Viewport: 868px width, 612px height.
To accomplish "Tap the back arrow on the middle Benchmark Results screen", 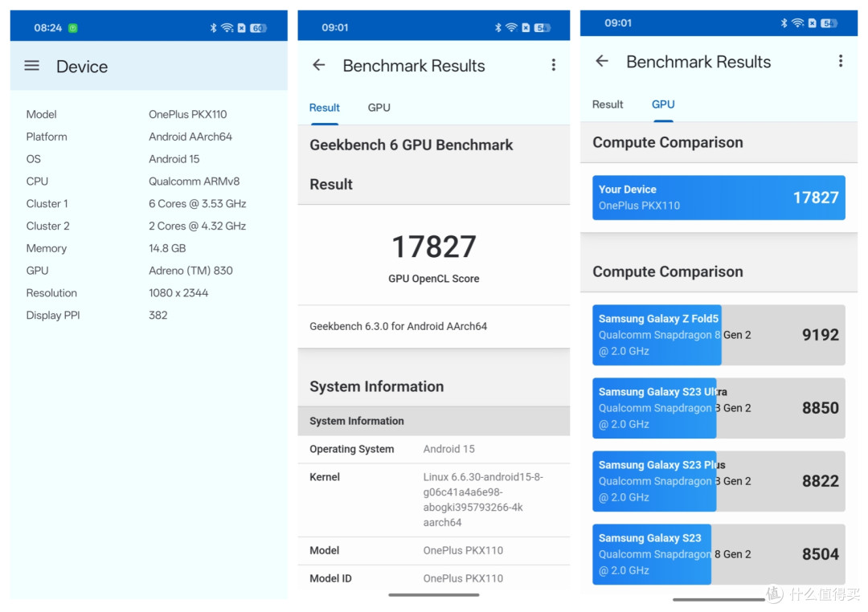I will point(319,65).
